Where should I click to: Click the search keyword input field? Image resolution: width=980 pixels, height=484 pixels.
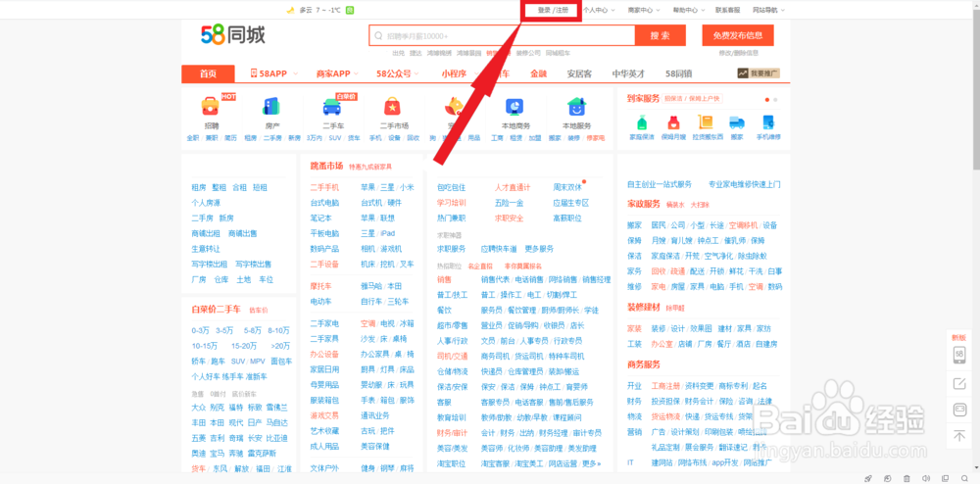click(502, 35)
